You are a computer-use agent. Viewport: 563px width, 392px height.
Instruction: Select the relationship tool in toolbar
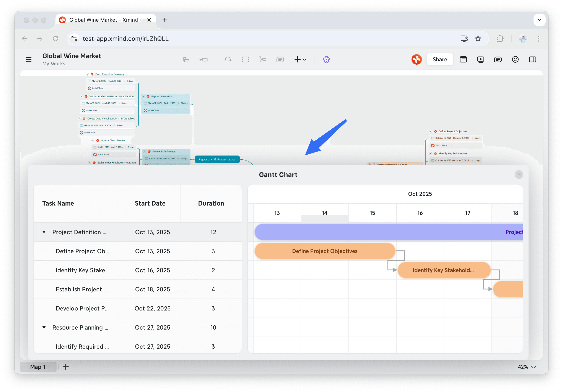coord(203,59)
